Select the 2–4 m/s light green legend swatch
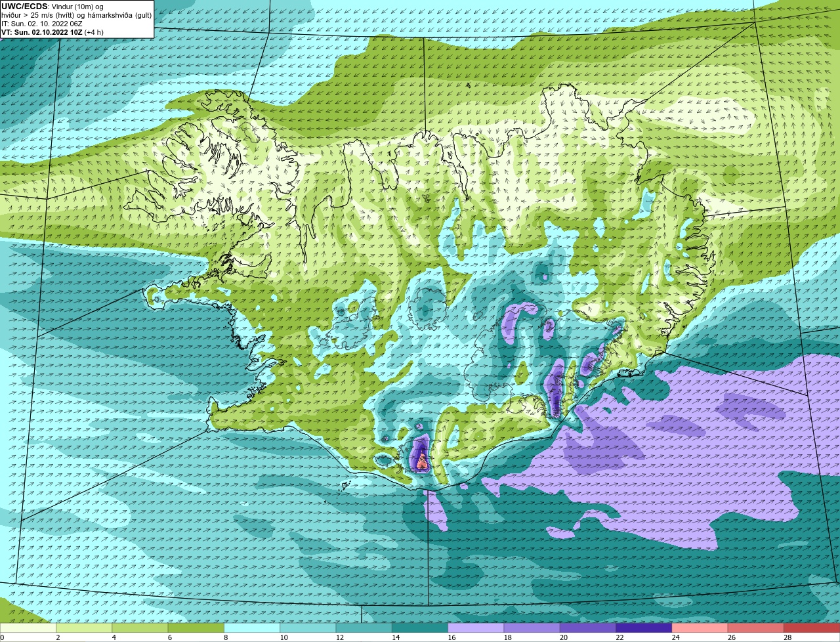This screenshot has width=840, height=642. (84, 628)
